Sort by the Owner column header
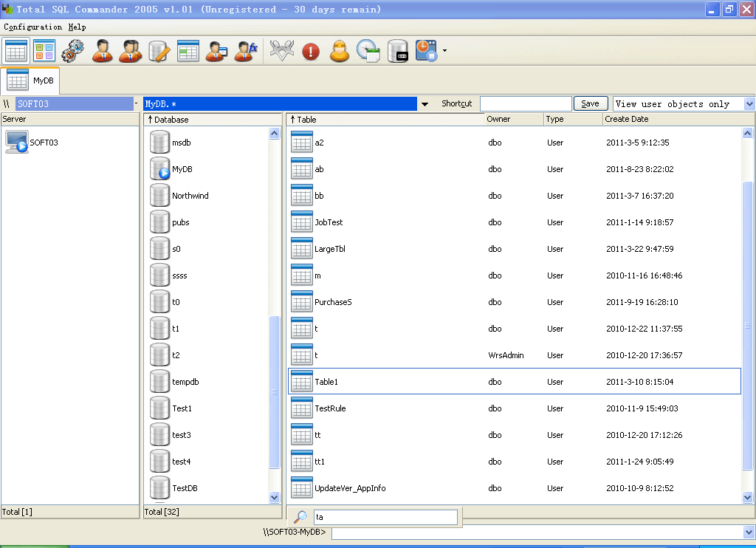The height and width of the screenshot is (548, 756). (514, 119)
